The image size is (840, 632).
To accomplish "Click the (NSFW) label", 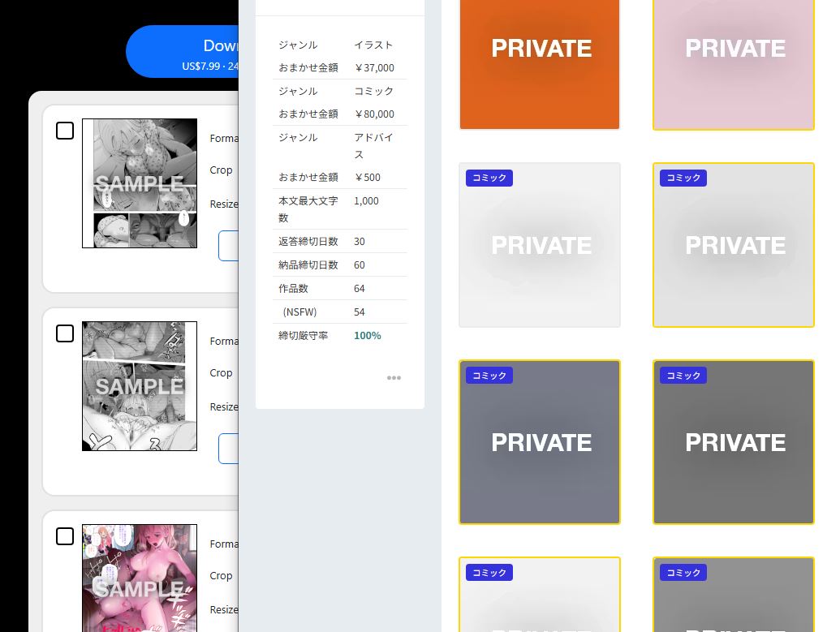I will (x=299, y=312).
